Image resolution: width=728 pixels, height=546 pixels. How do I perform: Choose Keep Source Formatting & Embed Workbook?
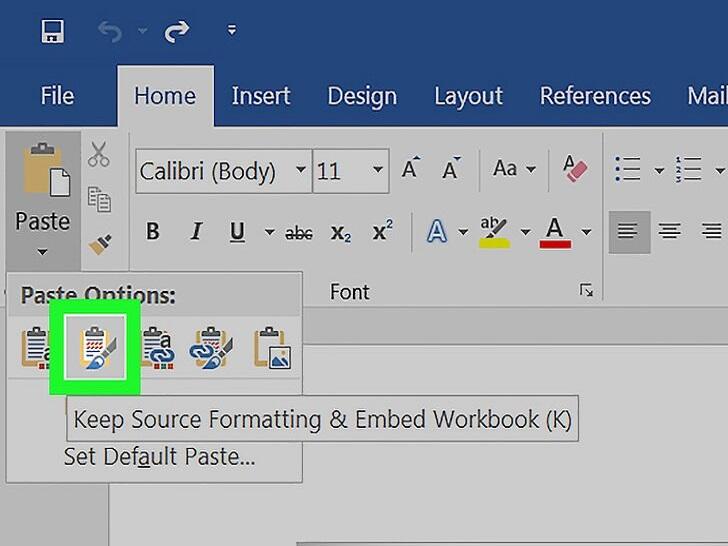click(95, 347)
